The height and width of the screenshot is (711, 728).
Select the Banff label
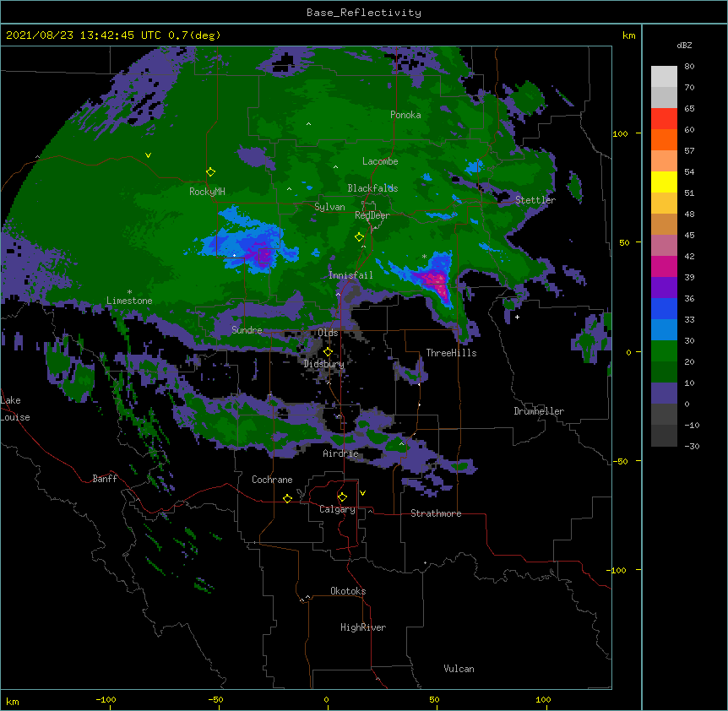click(x=105, y=479)
